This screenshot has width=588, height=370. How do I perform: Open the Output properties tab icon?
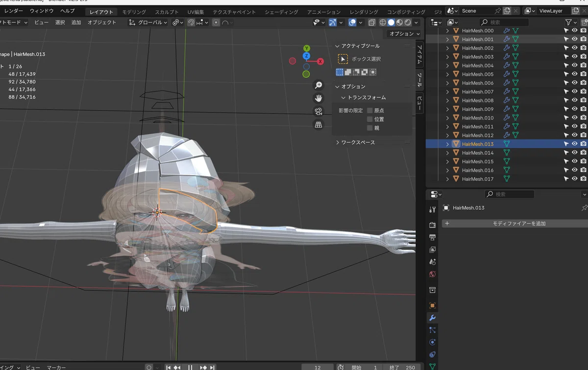click(432, 237)
